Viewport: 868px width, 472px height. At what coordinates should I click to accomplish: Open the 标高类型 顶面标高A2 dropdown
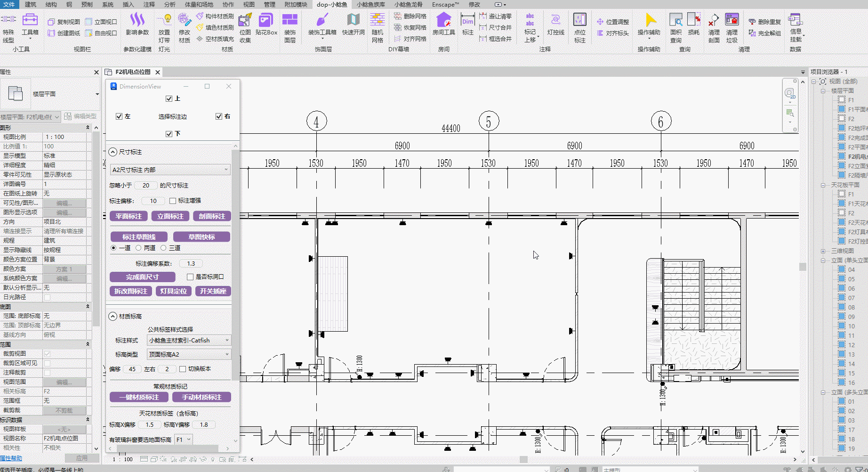(x=189, y=354)
